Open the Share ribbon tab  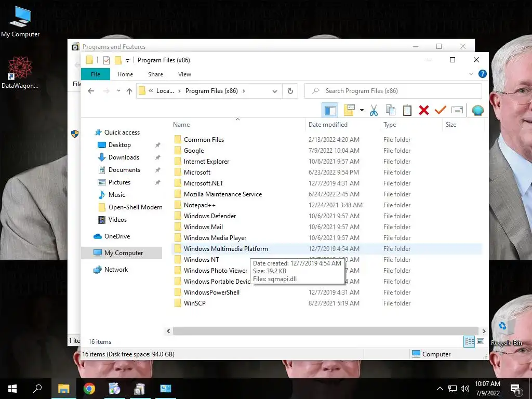tap(155, 74)
